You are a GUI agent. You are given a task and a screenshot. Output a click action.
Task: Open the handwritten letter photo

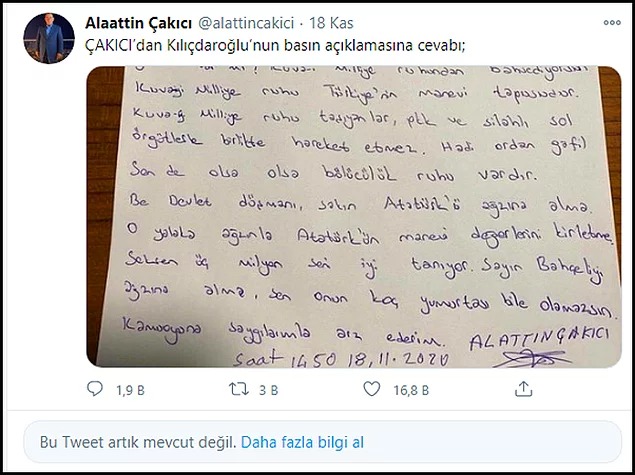point(354,217)
